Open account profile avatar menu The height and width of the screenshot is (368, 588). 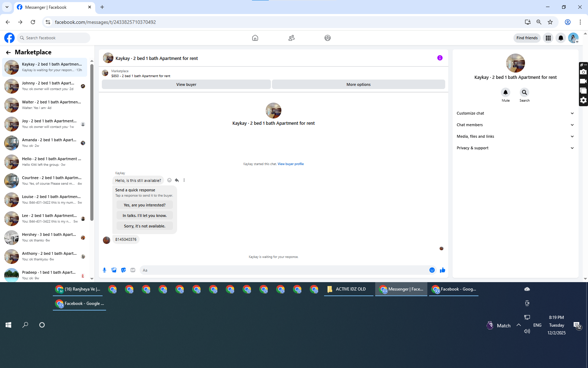573,38
